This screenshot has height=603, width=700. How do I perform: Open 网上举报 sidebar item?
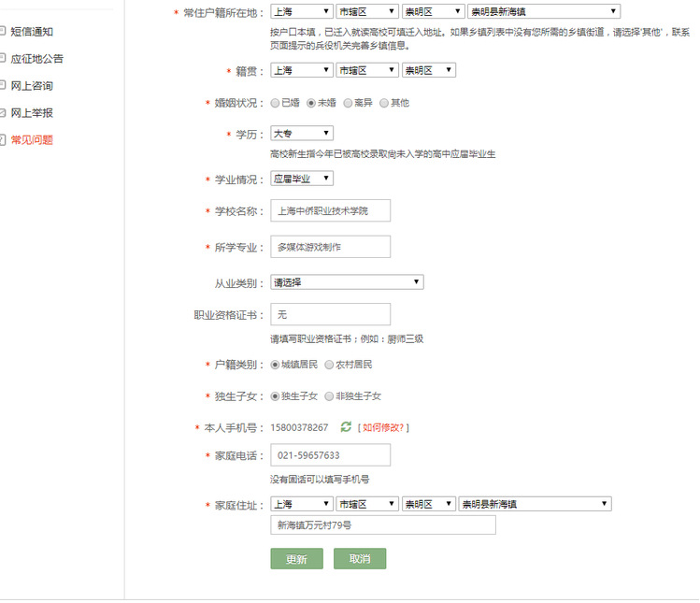click(x=31, y=113)
